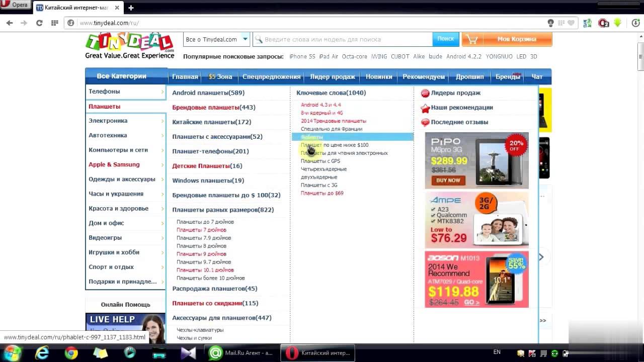The height and width of the screenshot is (362, 644).
Task: Switch to Mail.Ru Agent taskbar window
Action: [240, 353]
